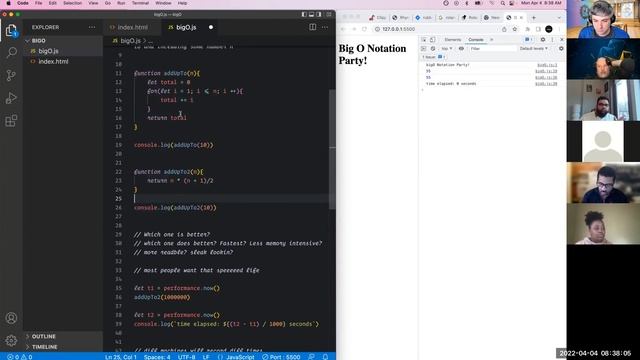Show more DevTools tabs chevron

tap(491, 40)
